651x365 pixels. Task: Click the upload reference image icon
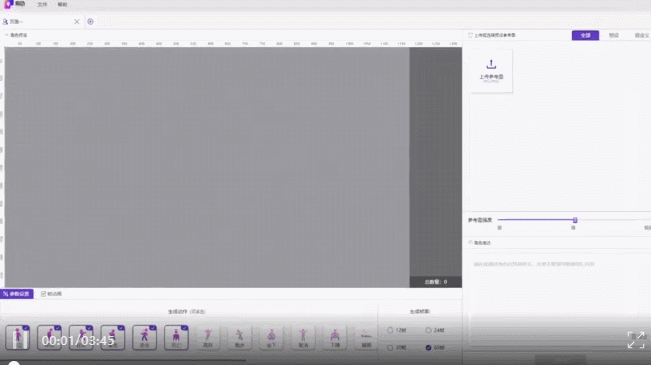(x=491, y=64)
